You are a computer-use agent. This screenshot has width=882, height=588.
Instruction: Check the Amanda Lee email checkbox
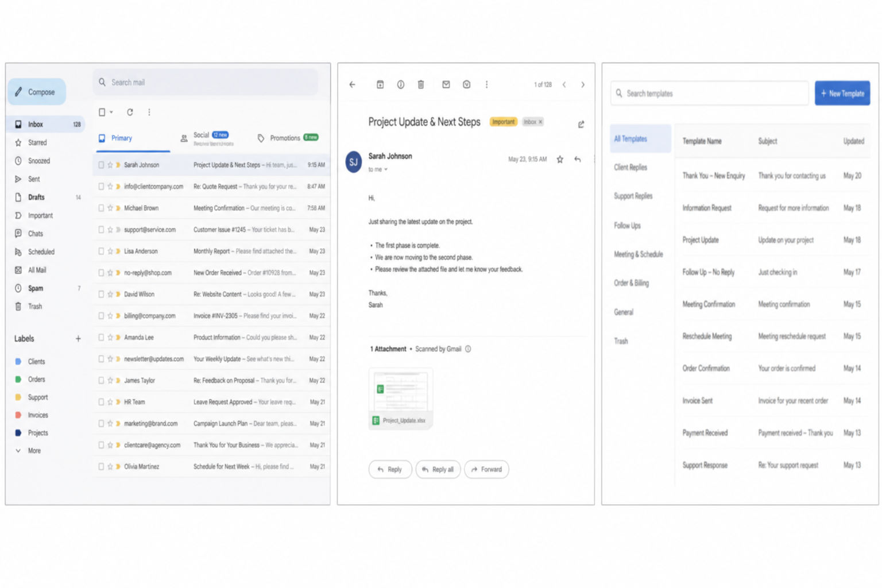[x=102, y=338]
